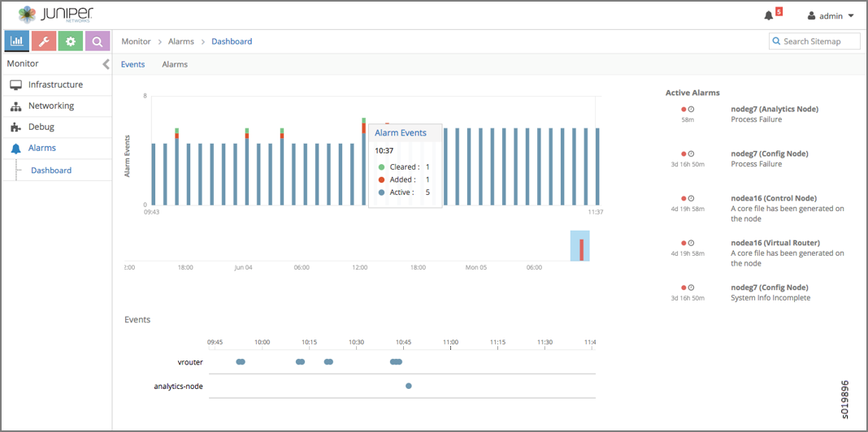Screen dimensions: 868x432
Task: Click the admin user avatar icon
Action: click(812, 16)
